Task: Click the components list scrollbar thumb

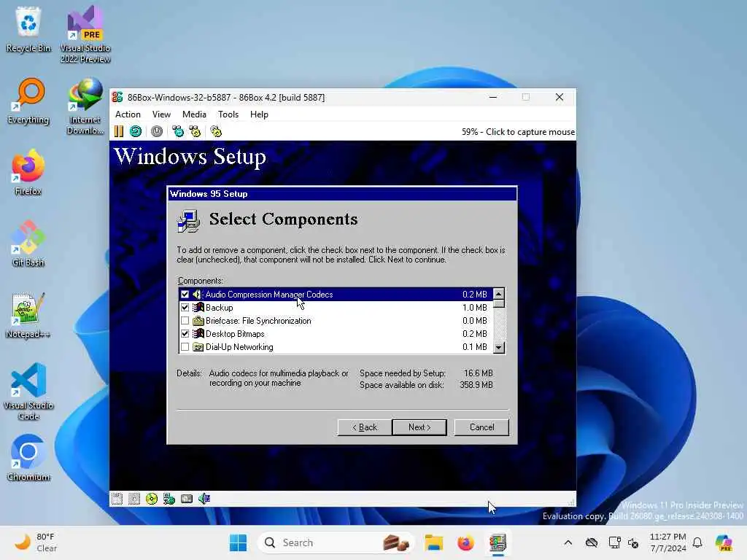Action: [x=498, y=304]
